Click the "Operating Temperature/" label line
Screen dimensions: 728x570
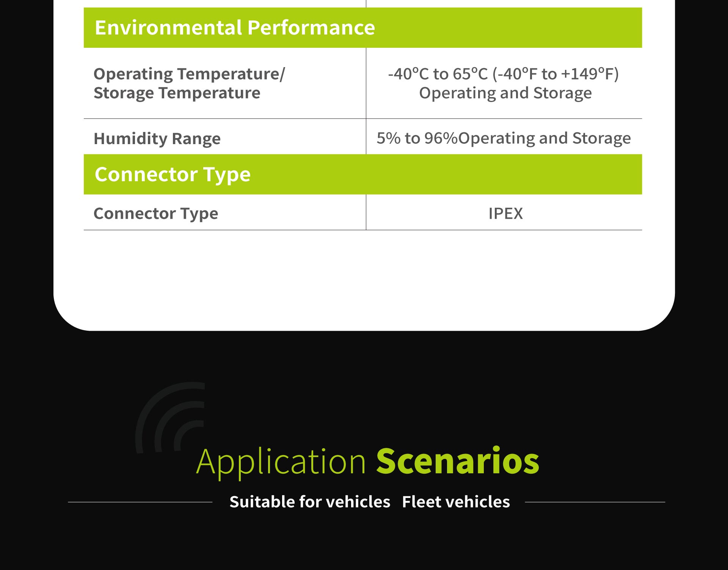(189, 74)
